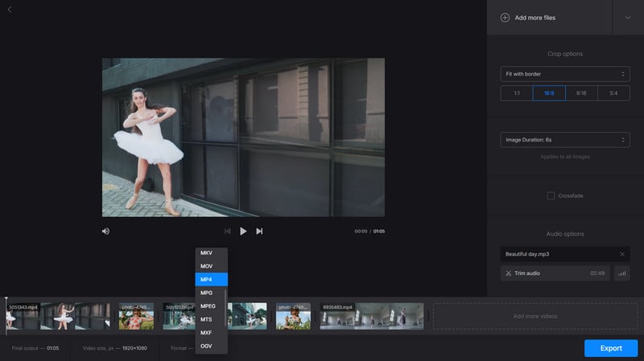Click the back arrow icon
The image size is (644, 361).
click(10, 9)
